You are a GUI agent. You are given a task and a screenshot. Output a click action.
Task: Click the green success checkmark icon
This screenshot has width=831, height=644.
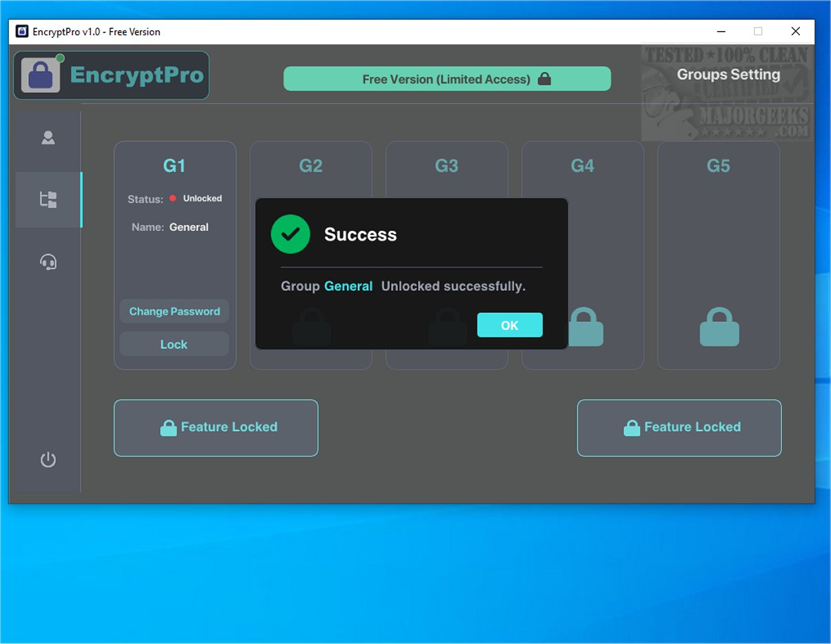(x=290, y=234)
